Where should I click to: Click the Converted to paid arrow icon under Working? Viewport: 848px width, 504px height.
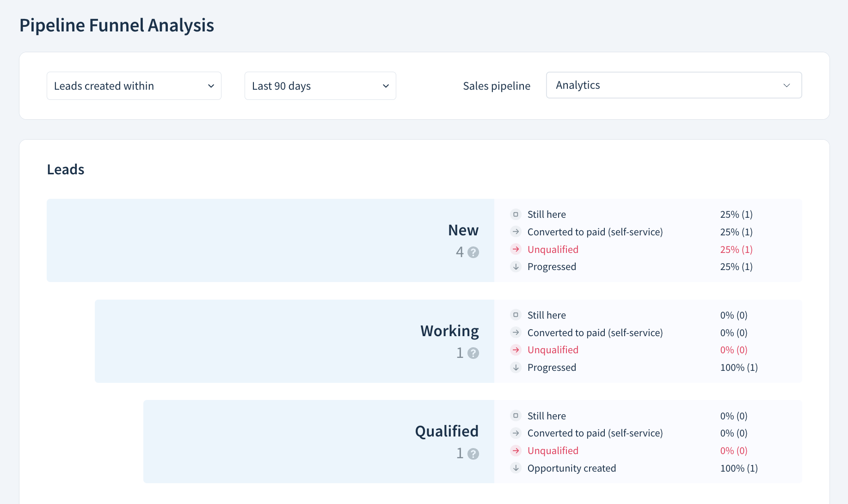515,332
